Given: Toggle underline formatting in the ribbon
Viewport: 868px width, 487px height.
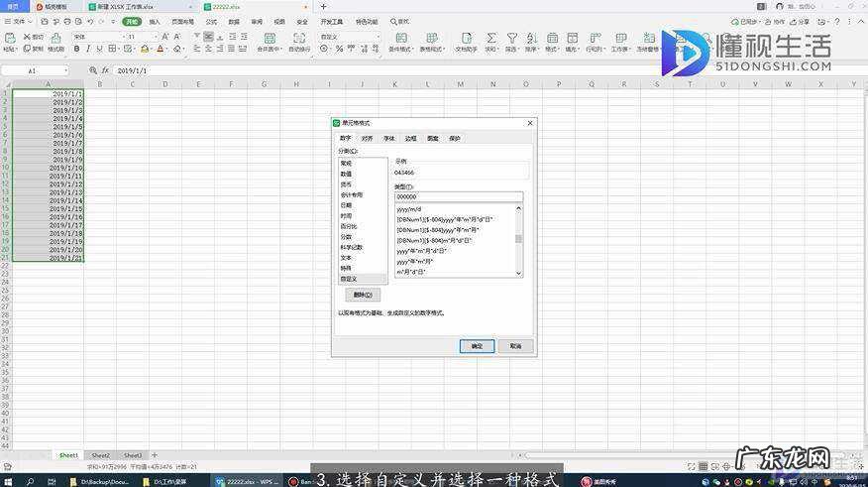Looking at the screenshot, I should point(98,49).
